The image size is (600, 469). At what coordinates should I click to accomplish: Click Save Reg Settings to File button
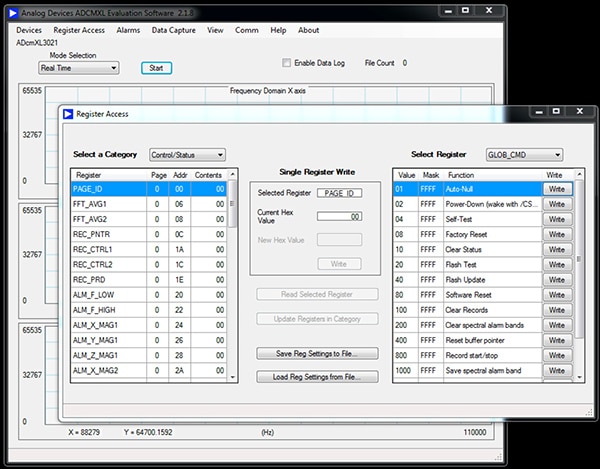point(317,354)
